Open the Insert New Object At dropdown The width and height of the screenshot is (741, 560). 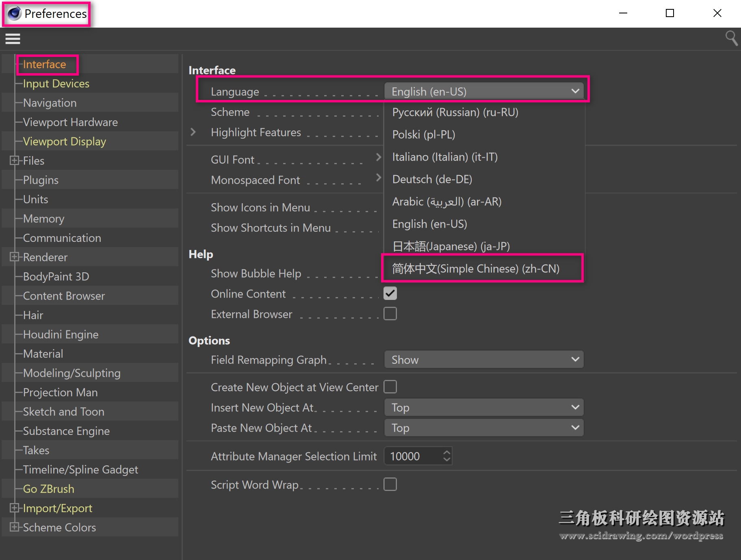tap(483, 407)
